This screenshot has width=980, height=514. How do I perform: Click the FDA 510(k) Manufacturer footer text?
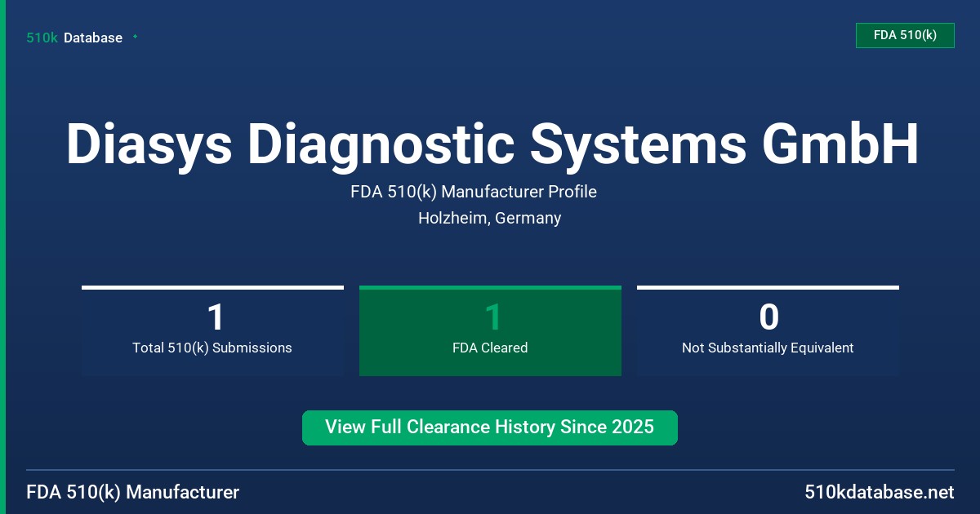(x=133, y=493)
